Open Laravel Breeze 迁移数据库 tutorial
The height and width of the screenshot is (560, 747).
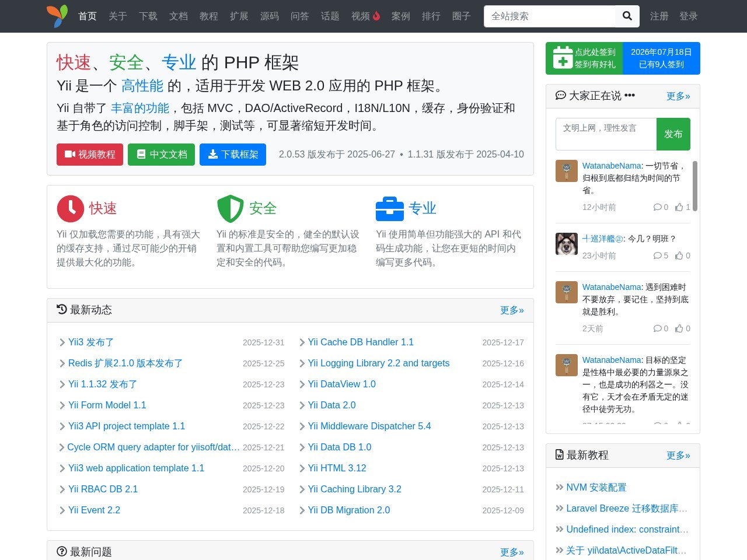[x=627, y=508]
